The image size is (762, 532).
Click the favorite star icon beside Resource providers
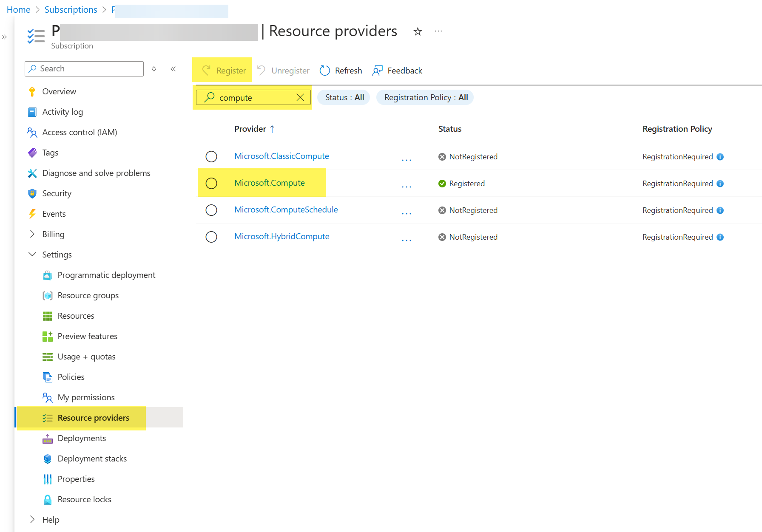pos(418,31)
